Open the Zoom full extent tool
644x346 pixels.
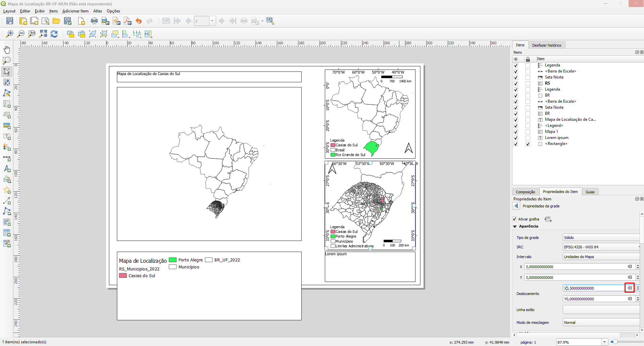click(43, 34)
